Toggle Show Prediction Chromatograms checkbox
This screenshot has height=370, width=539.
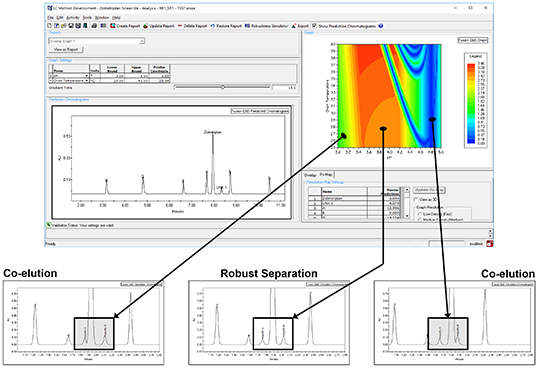click(315, 26)
